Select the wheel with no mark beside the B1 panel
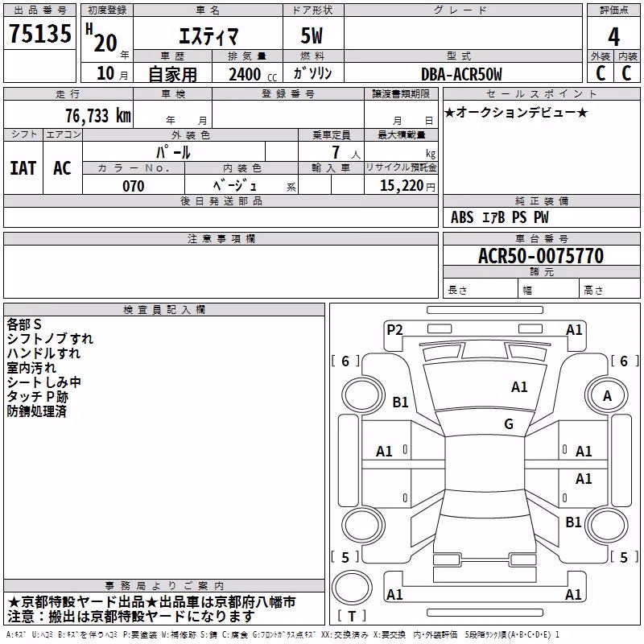Image resolution: width=644 pixels, height=644 pixels. coord(607,525)
